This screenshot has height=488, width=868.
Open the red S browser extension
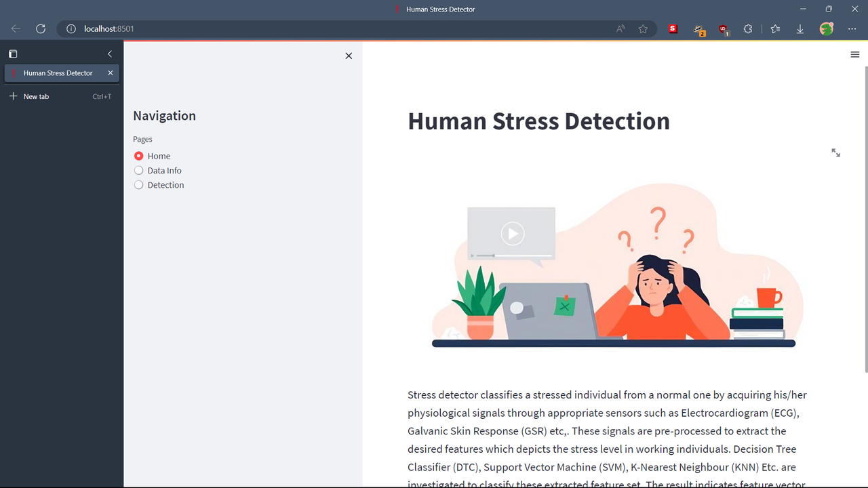pyautogui.click(x=673, y=29)
